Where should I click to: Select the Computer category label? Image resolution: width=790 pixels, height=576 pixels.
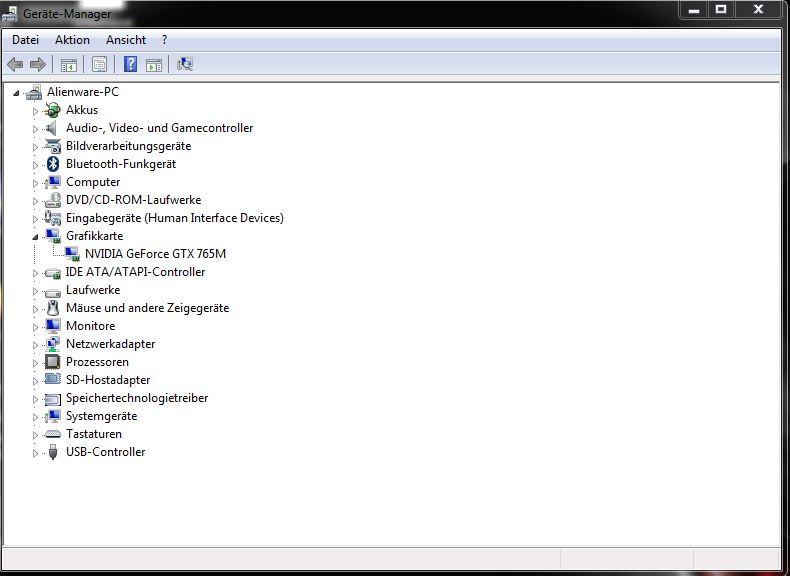point(93,182)
